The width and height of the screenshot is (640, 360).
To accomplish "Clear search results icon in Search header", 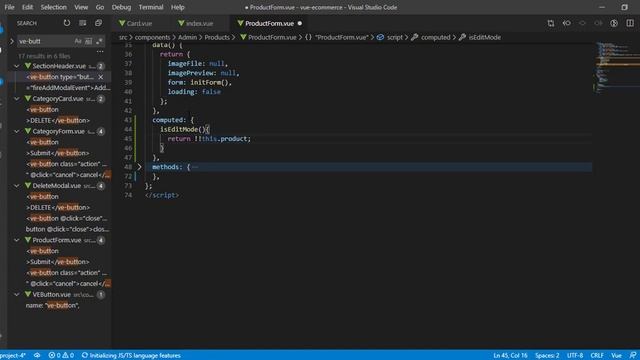I will tap(82, 23).
